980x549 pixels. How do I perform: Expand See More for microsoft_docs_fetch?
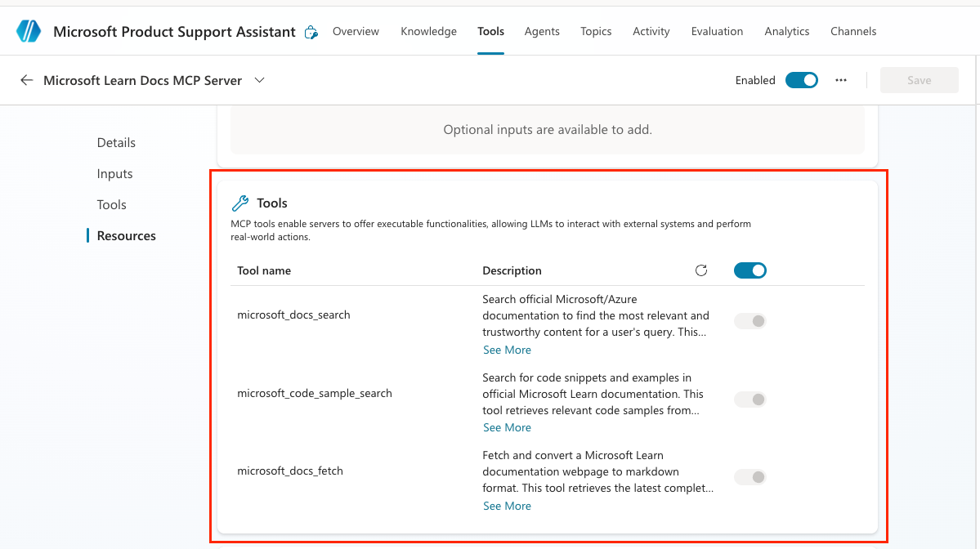507,506
